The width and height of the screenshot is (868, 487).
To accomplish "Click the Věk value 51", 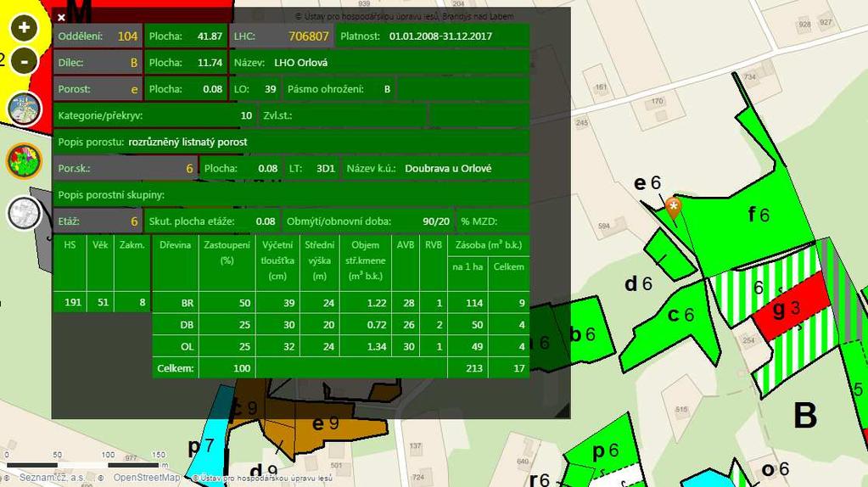I will pos(103,303).
